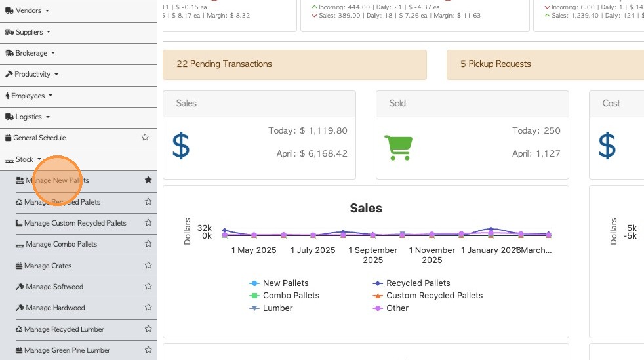Collapse the Stock menu section
644x360 pixels.
pos(24,159)
